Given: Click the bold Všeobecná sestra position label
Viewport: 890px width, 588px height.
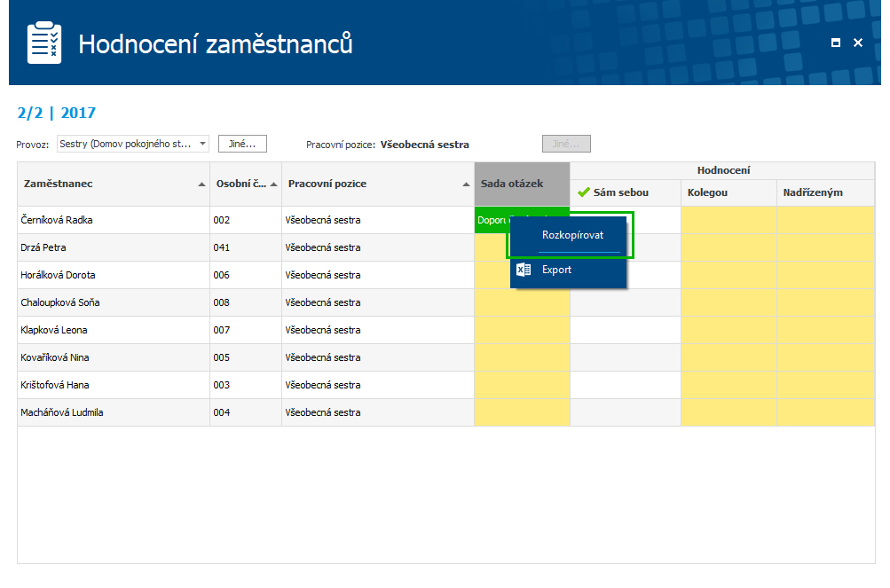Looking at the screenshot, I should click(x=424, y=145).
